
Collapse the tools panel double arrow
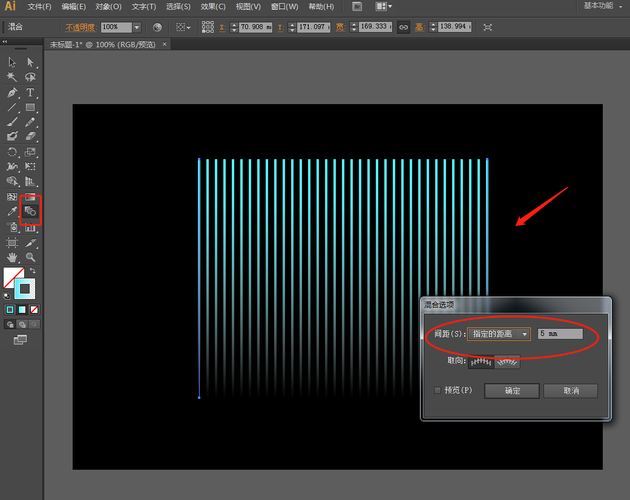tap(5, 41)
